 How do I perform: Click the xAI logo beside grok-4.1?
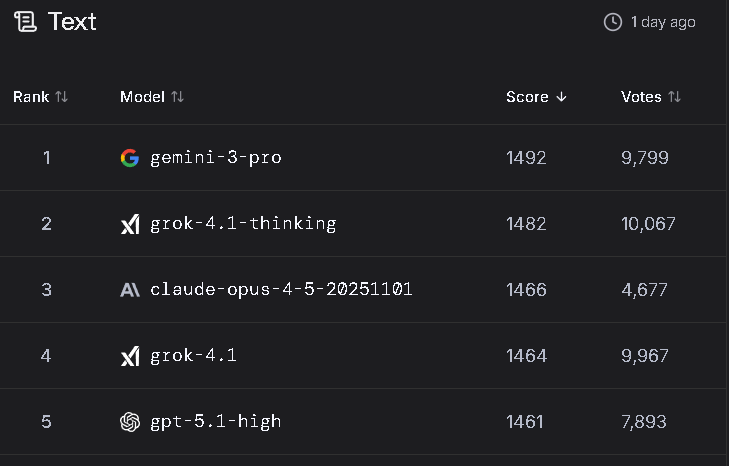[130, 356]
